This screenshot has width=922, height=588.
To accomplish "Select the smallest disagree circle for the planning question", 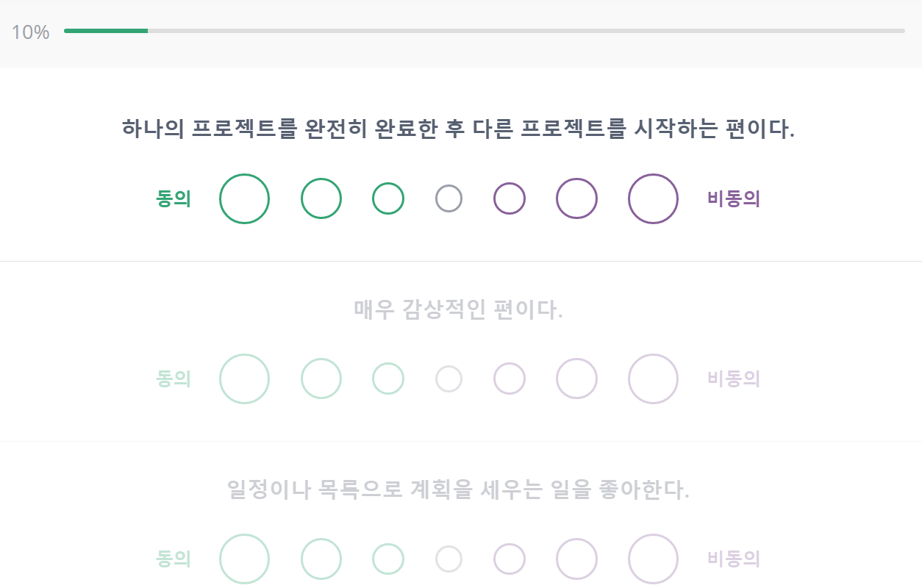I will click(510, 559).
